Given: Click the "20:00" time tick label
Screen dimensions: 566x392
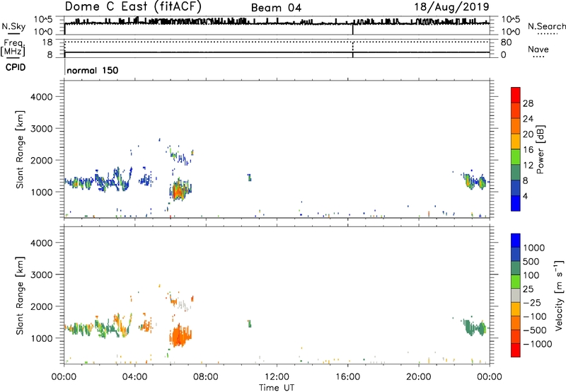Looking at the screenshot, I should [418, 377].
